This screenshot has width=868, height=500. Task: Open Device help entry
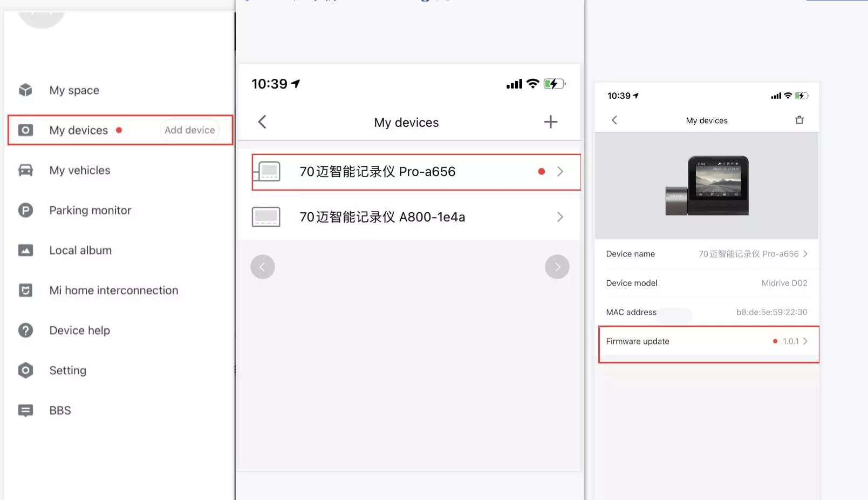(80, 330)
